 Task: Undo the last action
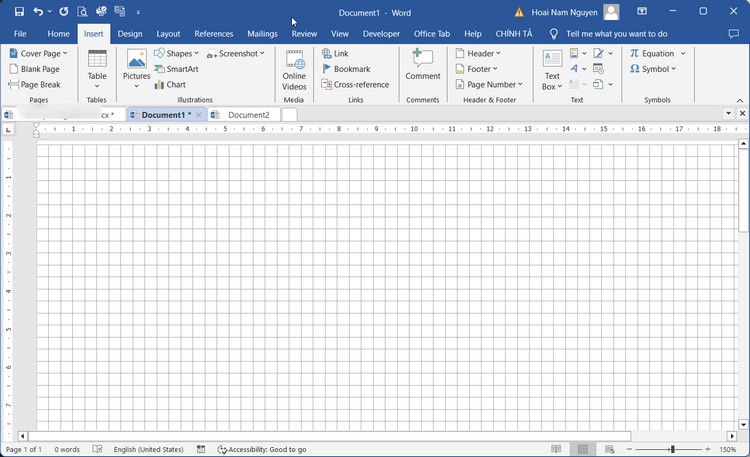38,11
